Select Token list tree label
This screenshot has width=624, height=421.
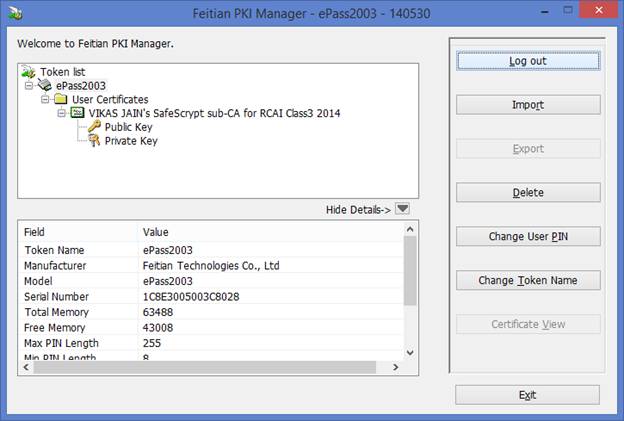tap(62, 72)
